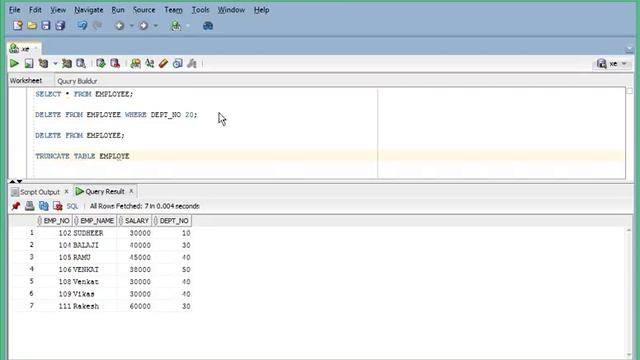The height and width of the screenshot is (360, 640).
Task: Click the Unshared SQL Worksheet icon
Action: tap(136, 63)
